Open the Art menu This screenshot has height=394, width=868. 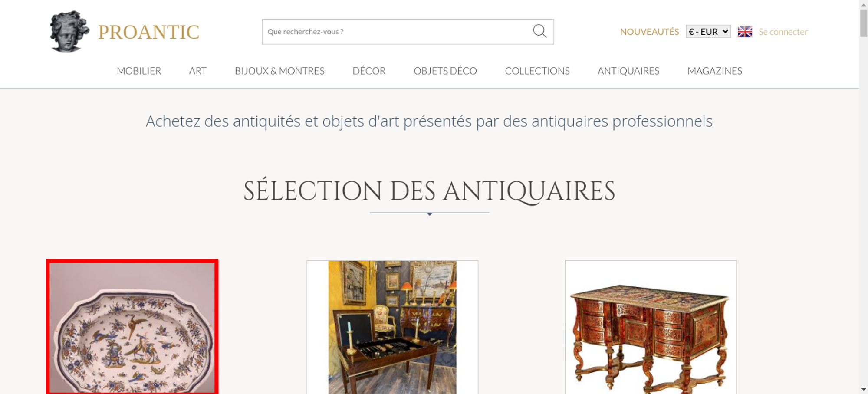click(x=198, y=71)
